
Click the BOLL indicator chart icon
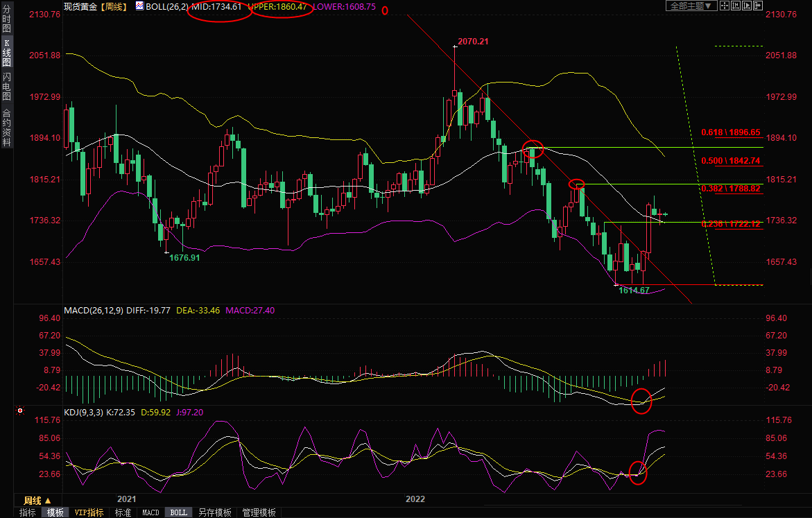[140, 6]
